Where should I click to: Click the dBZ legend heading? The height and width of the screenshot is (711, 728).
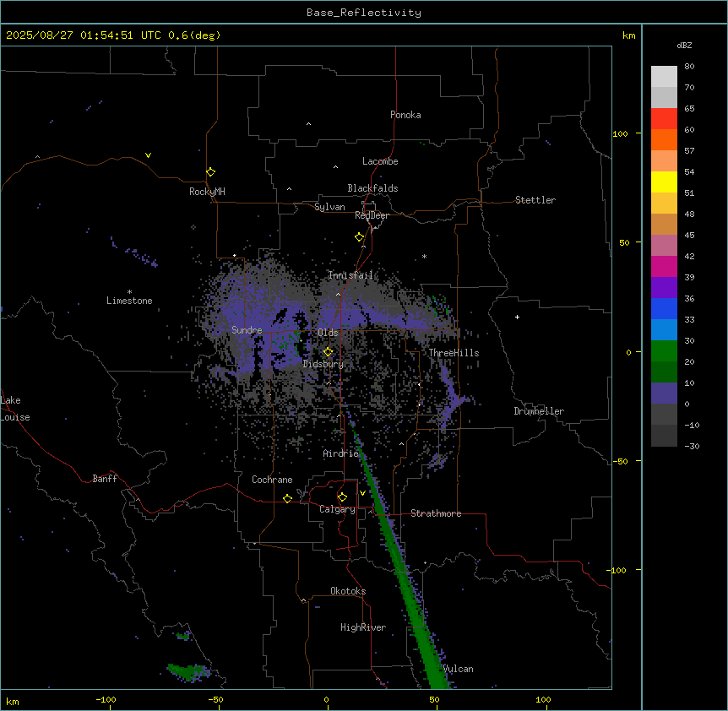(684, 45)
